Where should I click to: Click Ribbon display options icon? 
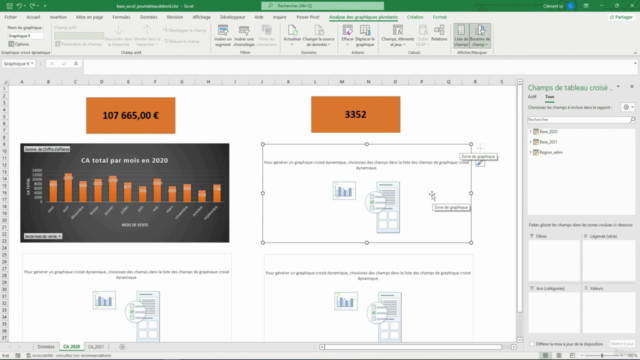[x=586, y=6]
